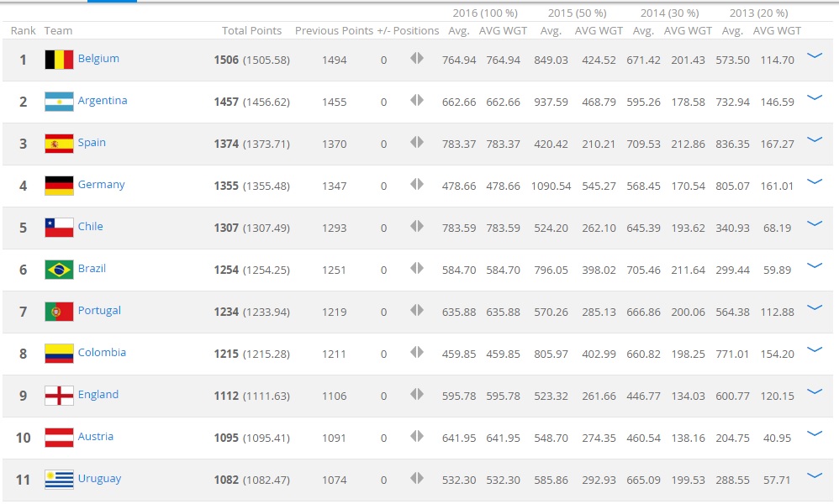Click the Belgium flag icon

[x=59, y=60]
